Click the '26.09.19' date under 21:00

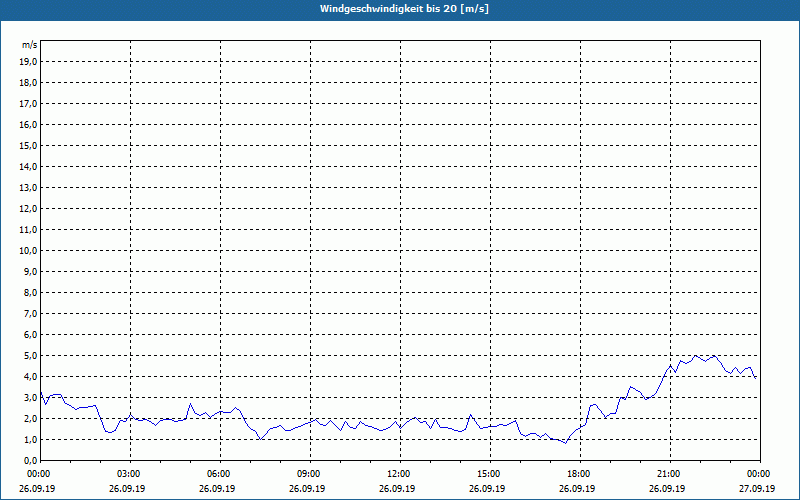click(667, 488)
